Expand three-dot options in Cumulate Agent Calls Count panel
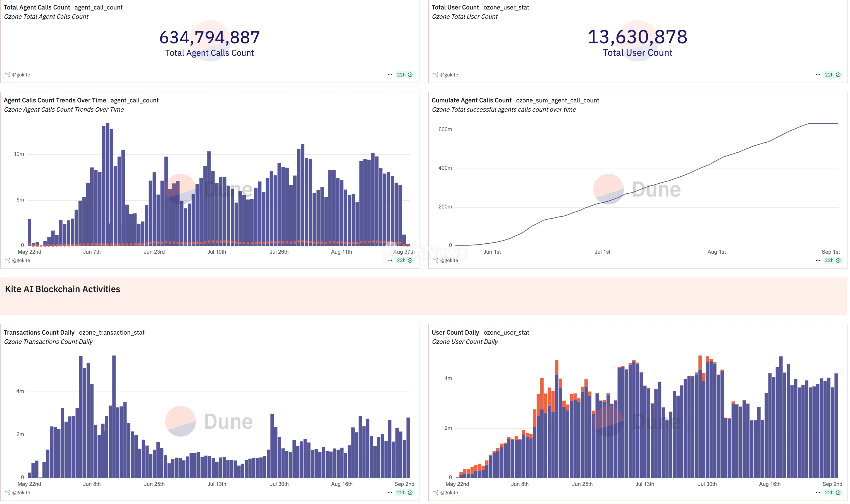 (x=818, y=260)
